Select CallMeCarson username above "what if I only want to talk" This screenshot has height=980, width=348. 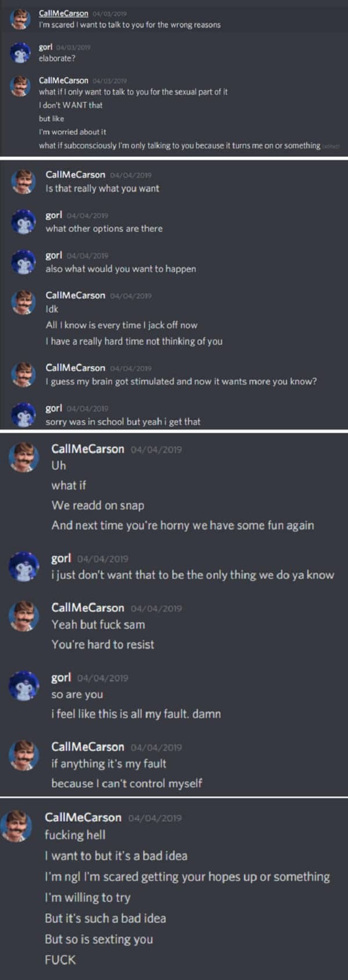tap(64, 81)
